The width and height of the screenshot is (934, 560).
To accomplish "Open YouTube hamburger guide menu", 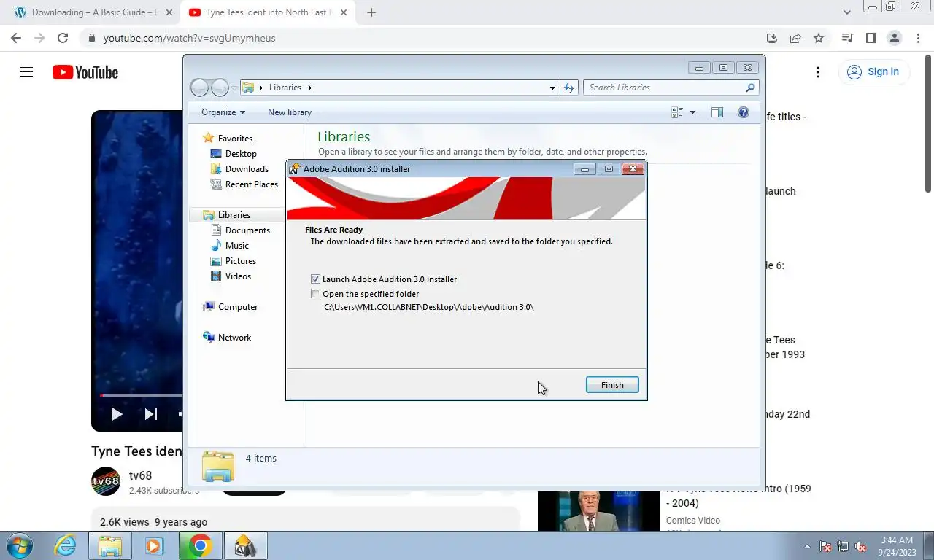I will [26, 71].
